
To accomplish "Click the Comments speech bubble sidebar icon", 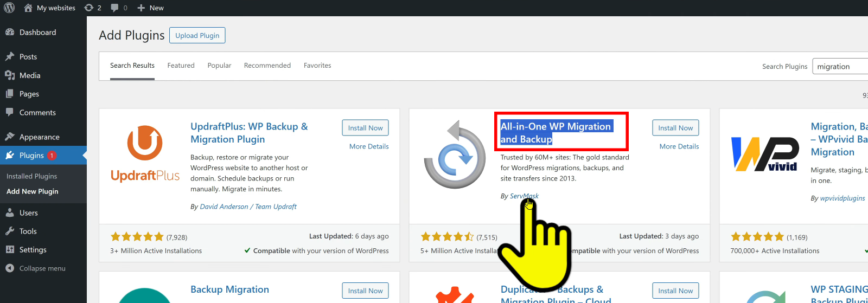I will [x=10, y=112].
